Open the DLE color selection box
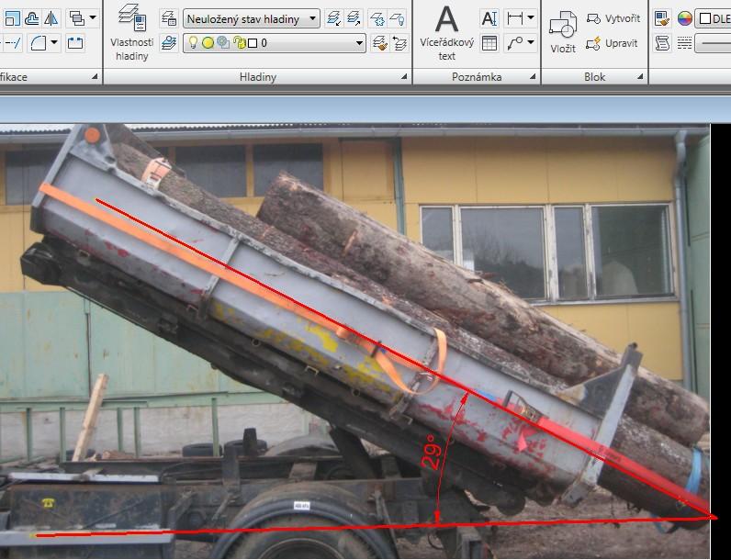731x560 pixels. 714,18
